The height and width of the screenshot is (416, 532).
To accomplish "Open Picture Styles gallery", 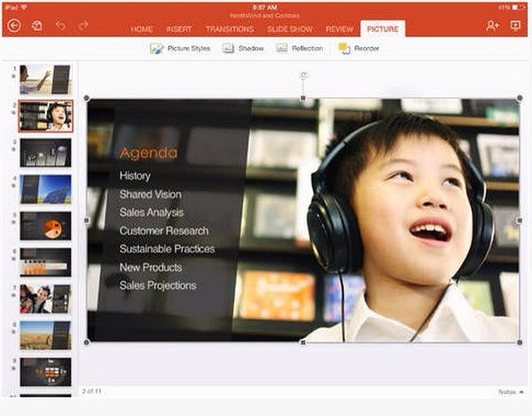I will pos(180,49).
